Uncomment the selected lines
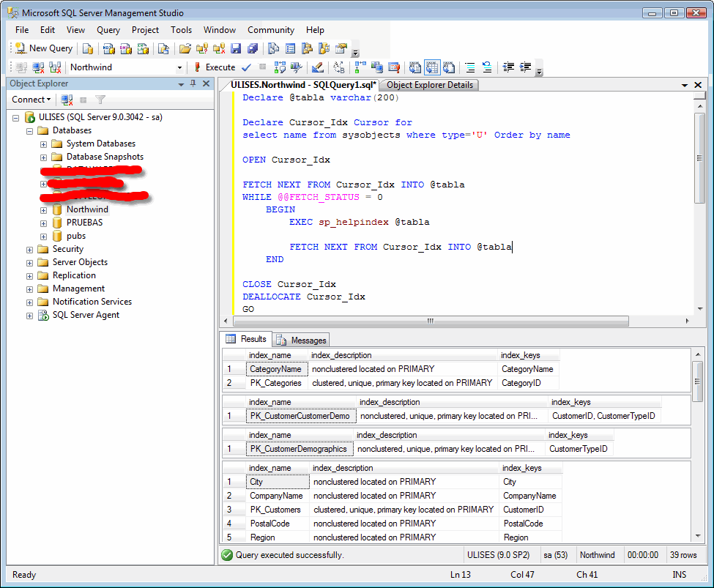 click(x=487, y=67)
